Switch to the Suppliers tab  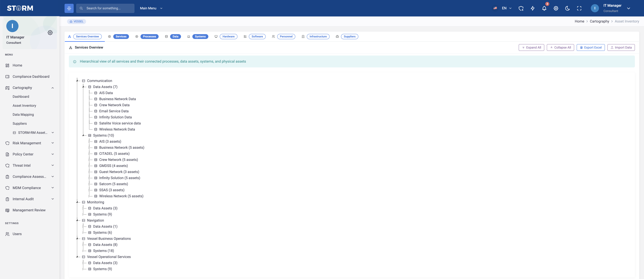(x=349, y=36)
